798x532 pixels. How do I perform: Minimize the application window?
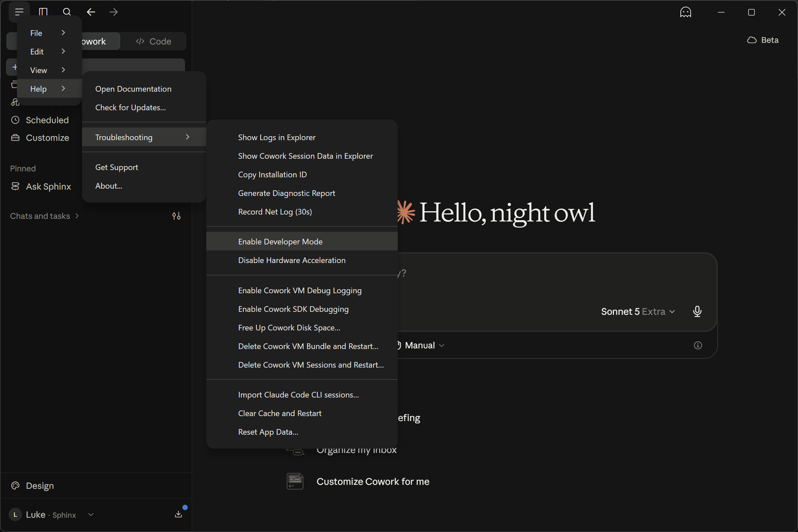(721, 12)
